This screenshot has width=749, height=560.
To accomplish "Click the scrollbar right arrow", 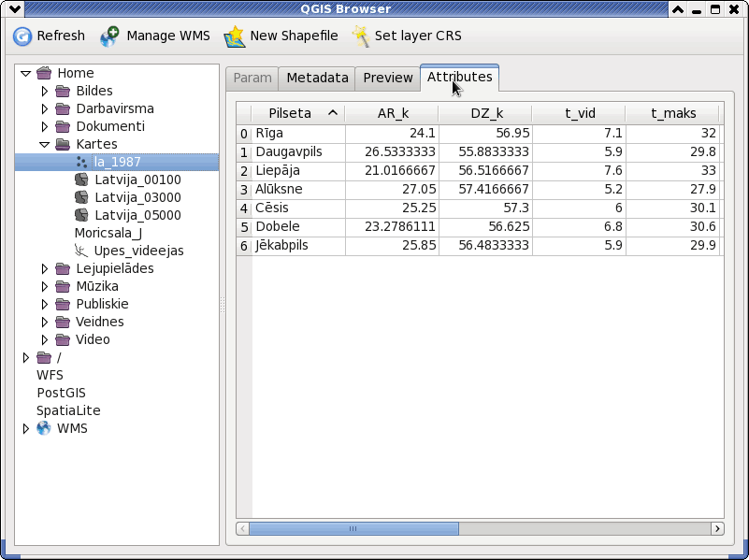I will point(717,528).
